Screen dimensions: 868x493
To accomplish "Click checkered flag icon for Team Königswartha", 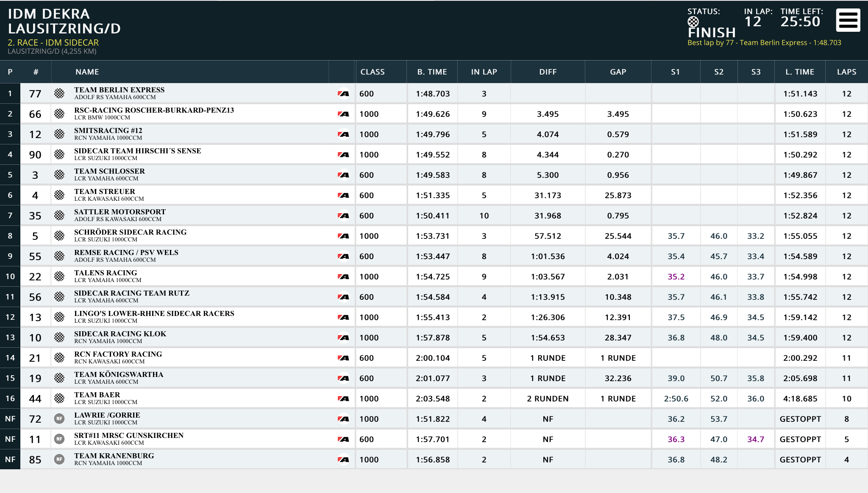I will pos(59,378).
